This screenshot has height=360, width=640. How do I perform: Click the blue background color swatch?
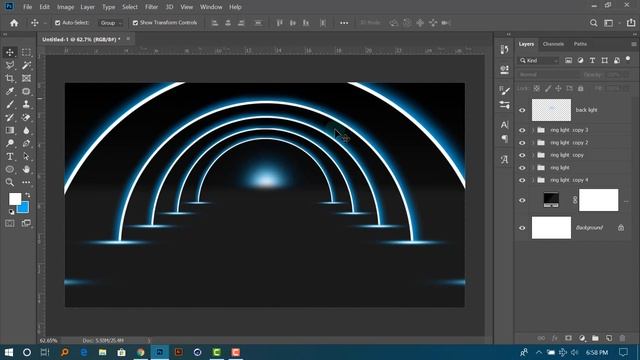pyautogui.click(x=24, y=209)
